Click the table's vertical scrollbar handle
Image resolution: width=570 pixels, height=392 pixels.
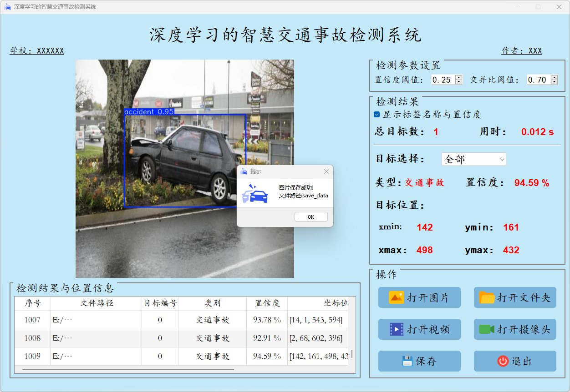(351, 354)
